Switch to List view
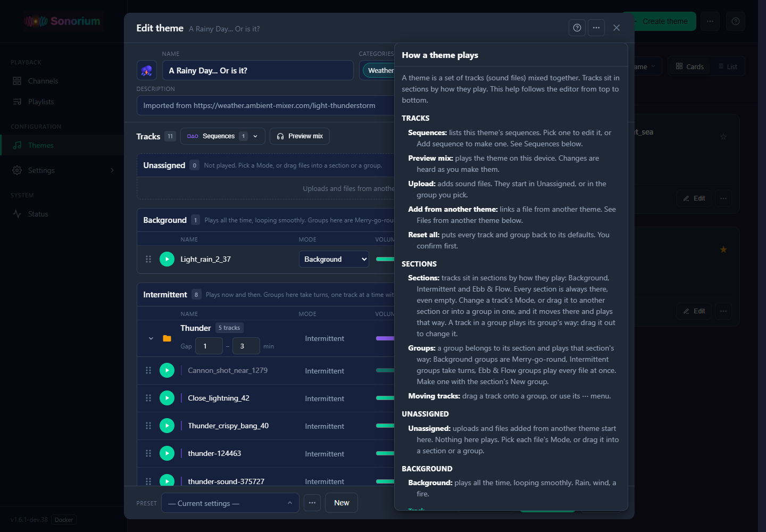Screen dimensions: 766x532 728,66
